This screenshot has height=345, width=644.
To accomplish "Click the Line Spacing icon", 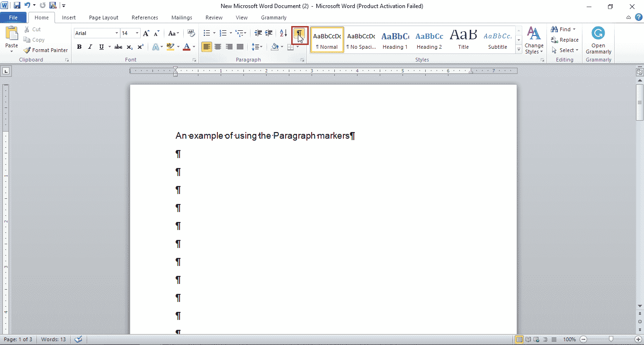I will 255,47.
